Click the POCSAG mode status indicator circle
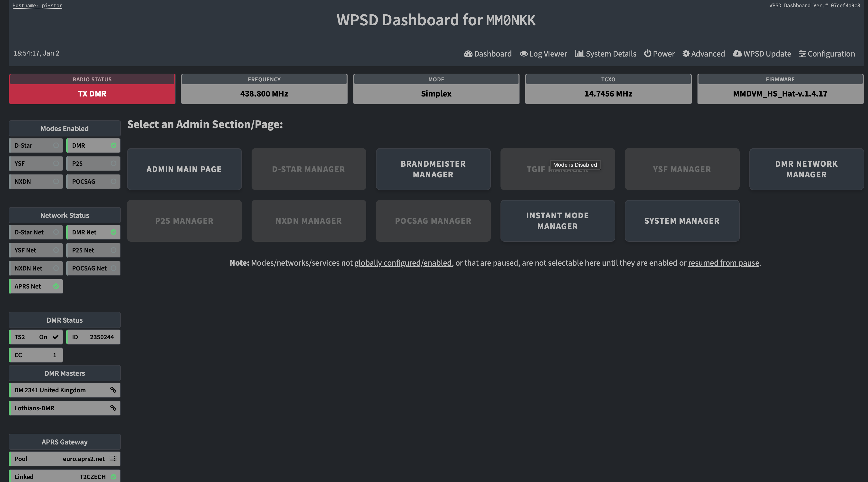Screen dimensions: 868x482 click(x=113, y=181)
